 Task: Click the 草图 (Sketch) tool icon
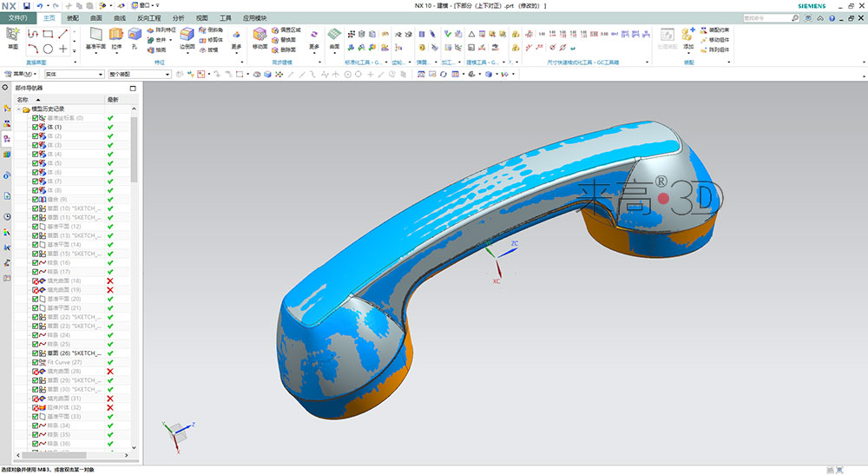pyautogui.click(x=12, y=36)
